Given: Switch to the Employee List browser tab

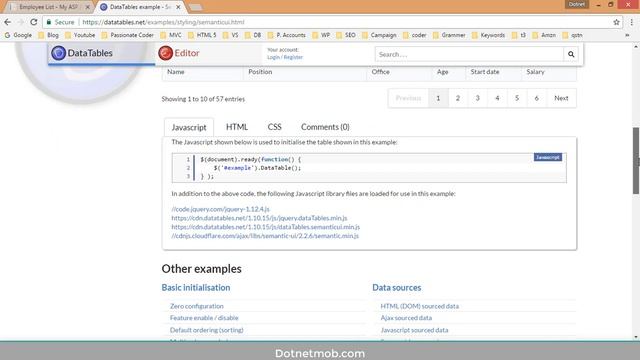Looking at the screenshot, I should point(49,7).
